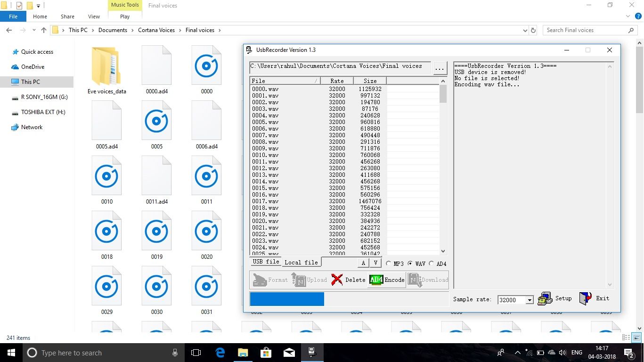Screen dimensions: 644x362
Task: Switch to the Local file tab
Action: coord(301,262)
